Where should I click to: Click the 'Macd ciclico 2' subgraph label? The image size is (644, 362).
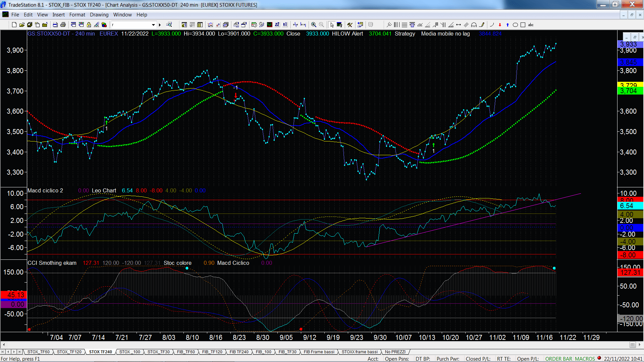tap(45, 190)
